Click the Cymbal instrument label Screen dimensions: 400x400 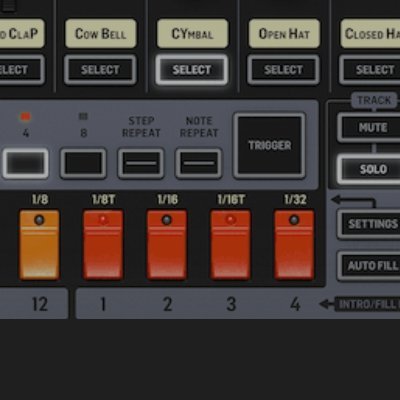coord(192,34)
